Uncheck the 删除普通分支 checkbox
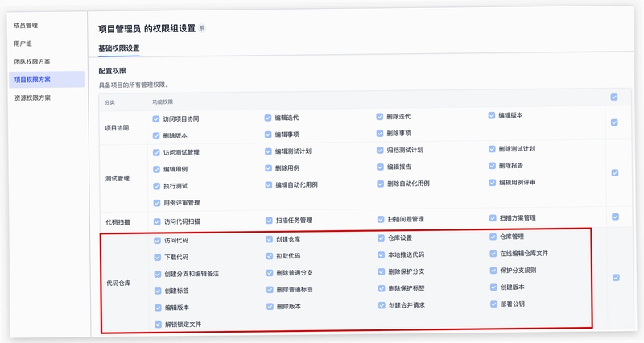Image resolution: width=644 pixels, height=343 pixels. pos(270,273)
